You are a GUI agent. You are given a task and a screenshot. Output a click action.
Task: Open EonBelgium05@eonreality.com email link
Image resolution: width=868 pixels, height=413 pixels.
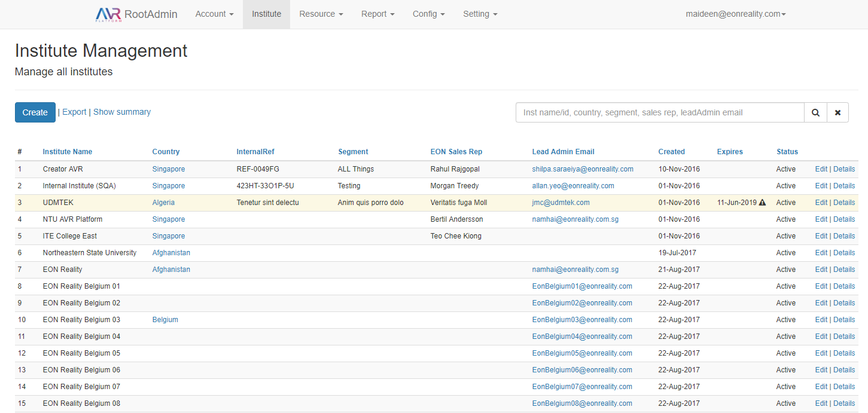pos(582,353)
